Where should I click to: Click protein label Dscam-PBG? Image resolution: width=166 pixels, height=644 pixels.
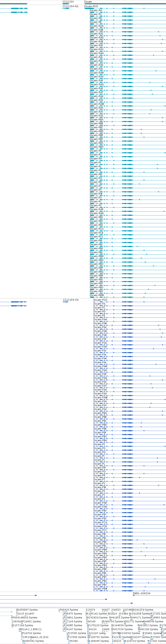click(x=100, y=437)
